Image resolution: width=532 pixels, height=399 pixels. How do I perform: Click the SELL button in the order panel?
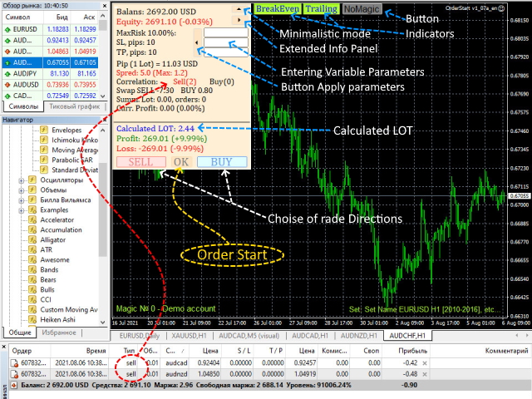click(141, 162)
